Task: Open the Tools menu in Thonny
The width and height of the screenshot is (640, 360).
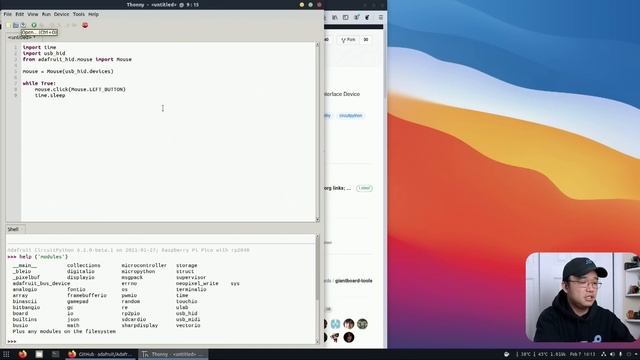Action: pos(79,14)
